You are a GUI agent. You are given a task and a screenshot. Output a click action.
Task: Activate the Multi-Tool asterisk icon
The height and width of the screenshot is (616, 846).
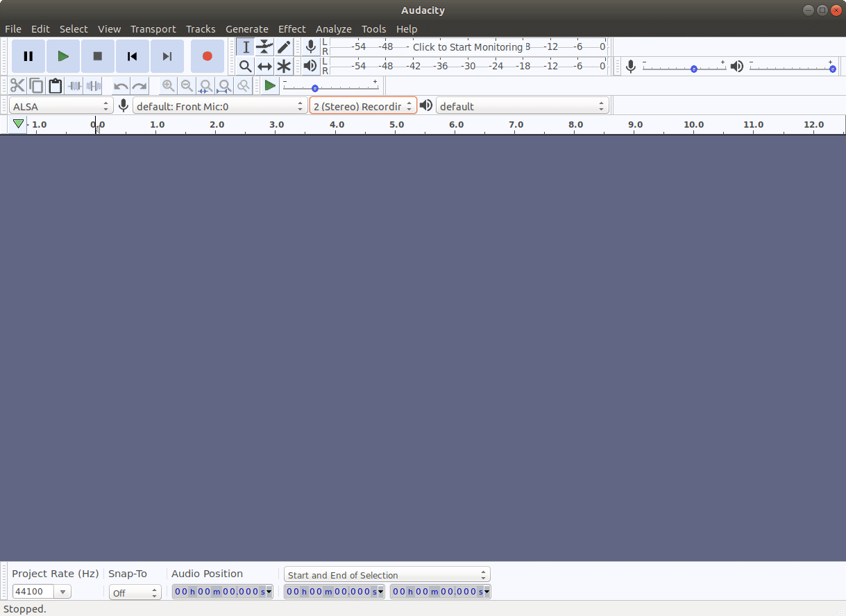[284, 67]
